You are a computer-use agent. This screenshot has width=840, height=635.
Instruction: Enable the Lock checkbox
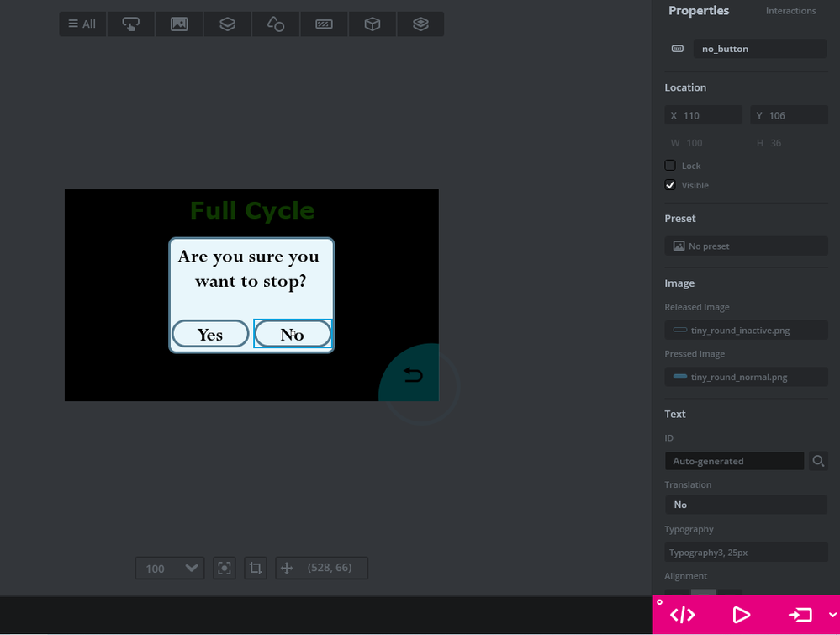point(670,166)
